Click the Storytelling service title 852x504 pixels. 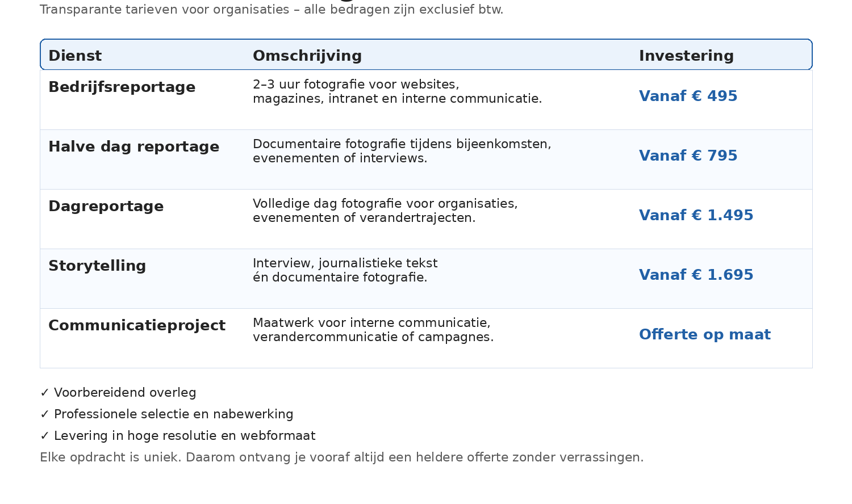pyautogui.click(x=97, y=266)
